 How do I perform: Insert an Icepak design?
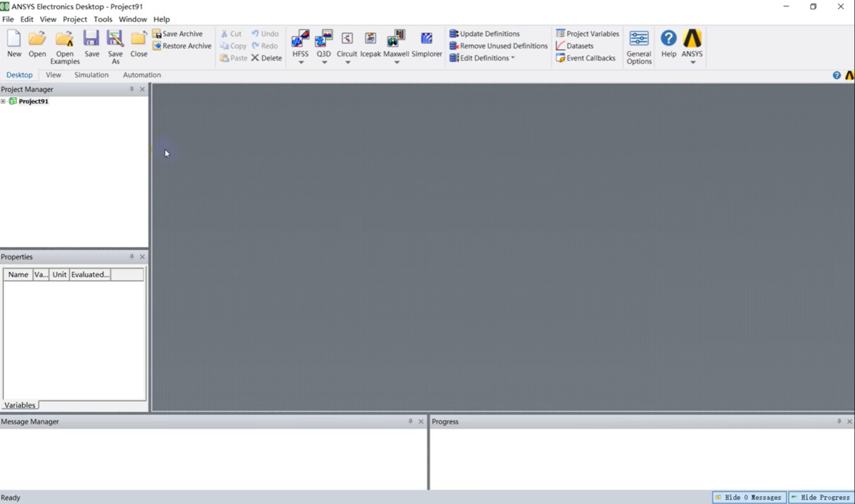click(x=370, y=43)
